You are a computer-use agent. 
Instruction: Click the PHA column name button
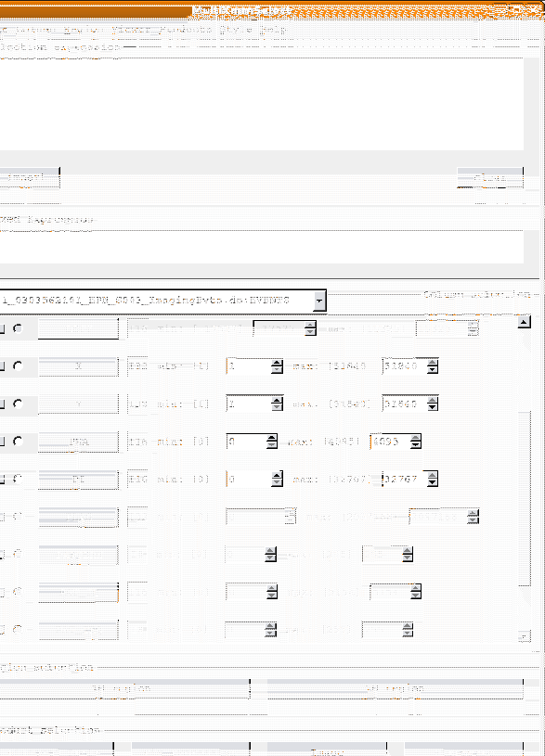[x=78, y=442]
